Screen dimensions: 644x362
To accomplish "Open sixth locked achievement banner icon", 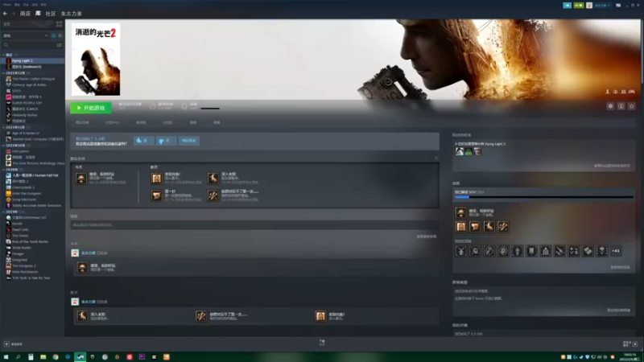I will 531,251.
